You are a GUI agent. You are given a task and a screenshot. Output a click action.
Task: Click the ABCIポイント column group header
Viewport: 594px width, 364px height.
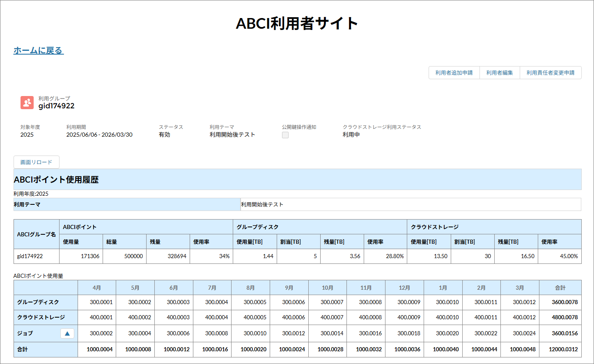point(146,227)
